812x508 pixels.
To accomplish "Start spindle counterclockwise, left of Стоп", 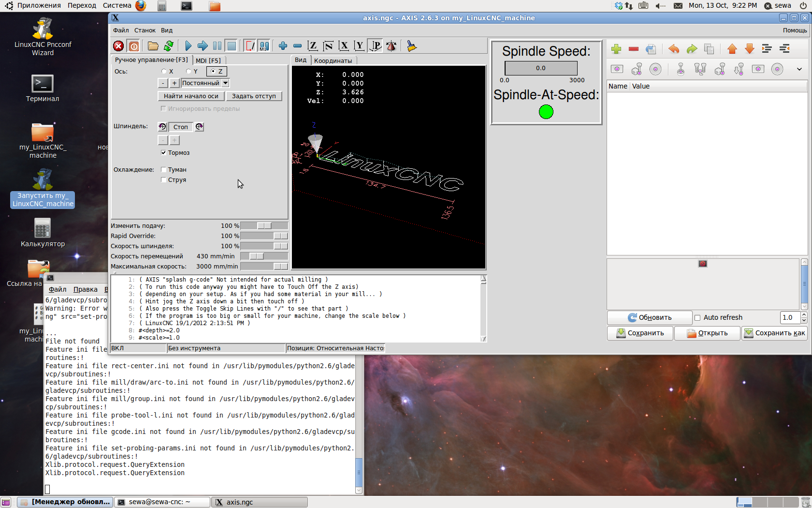I will [162, 127].
